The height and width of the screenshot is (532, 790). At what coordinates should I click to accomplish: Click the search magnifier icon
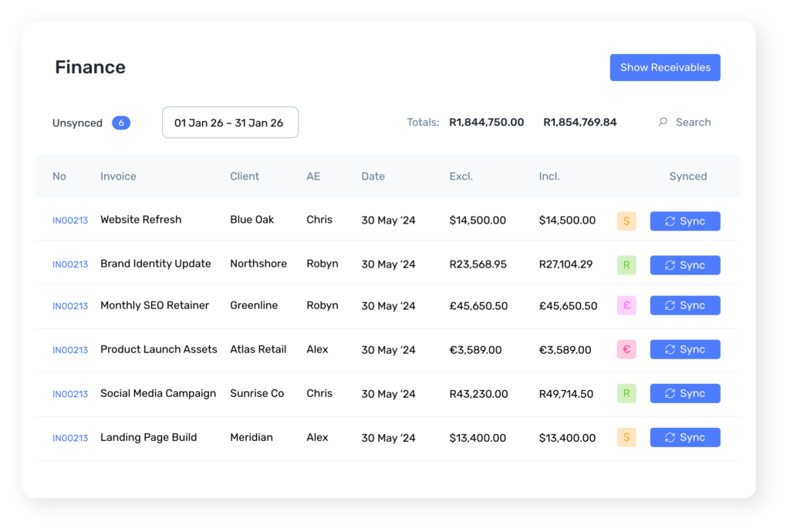[x=663, y=122]
